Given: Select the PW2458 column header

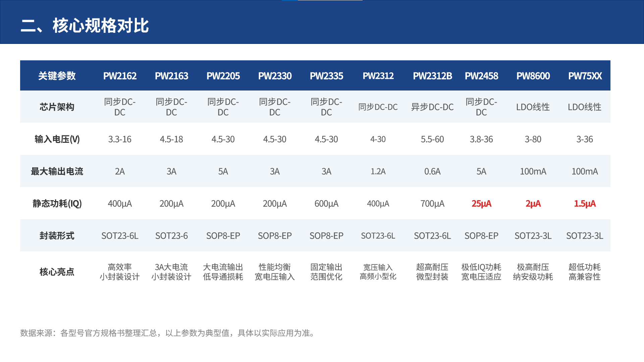Looking at the screenshot, I should tap(481, 76).
